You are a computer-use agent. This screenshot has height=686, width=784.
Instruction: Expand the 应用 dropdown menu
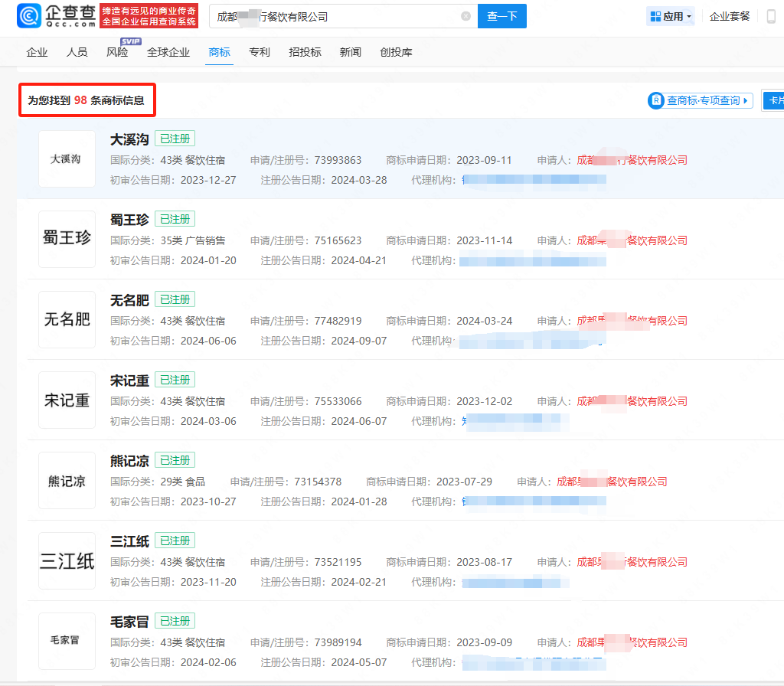pos(671,16)
